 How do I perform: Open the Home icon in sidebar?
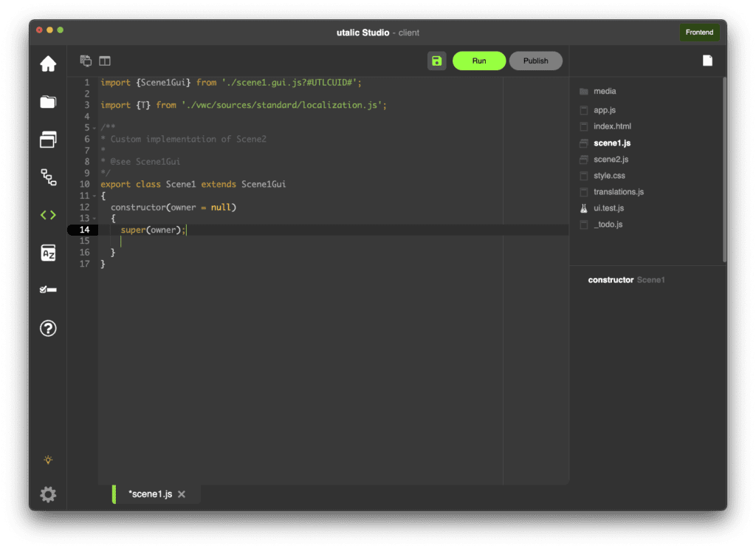(x=48, y=64)
